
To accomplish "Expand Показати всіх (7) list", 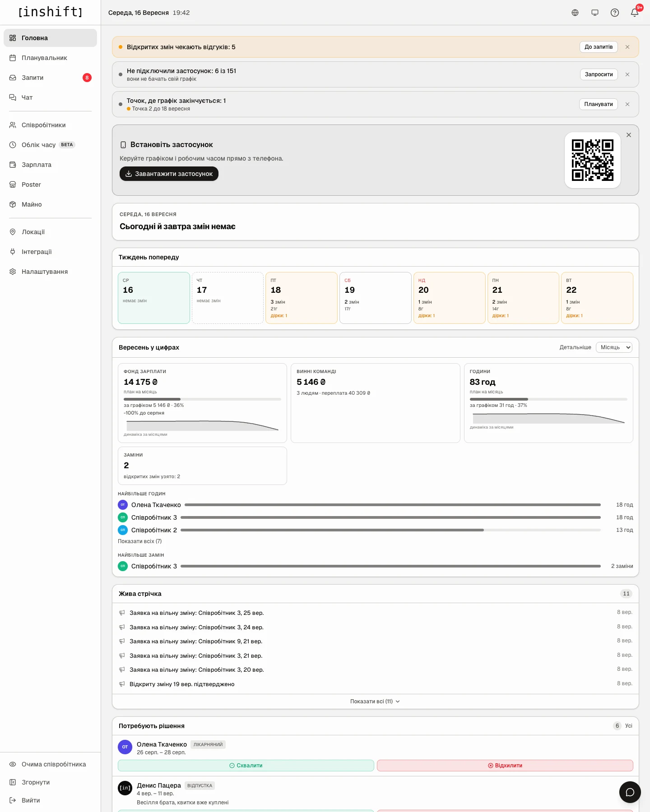I will 139,541.
